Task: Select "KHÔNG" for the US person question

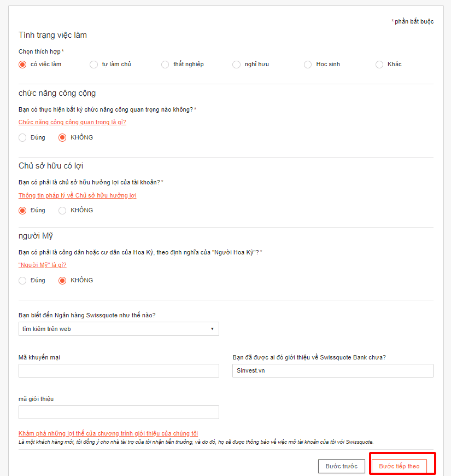Action: pos(62,281)
